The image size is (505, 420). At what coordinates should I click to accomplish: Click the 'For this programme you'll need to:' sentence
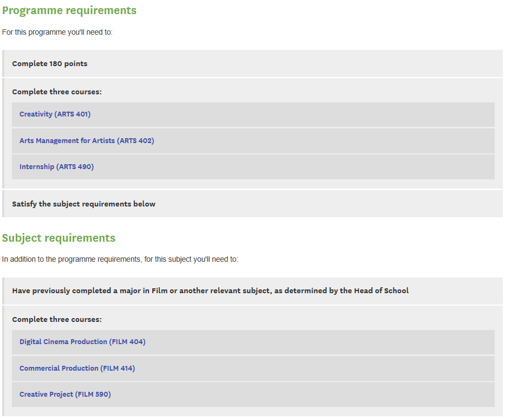coord(57,33)
